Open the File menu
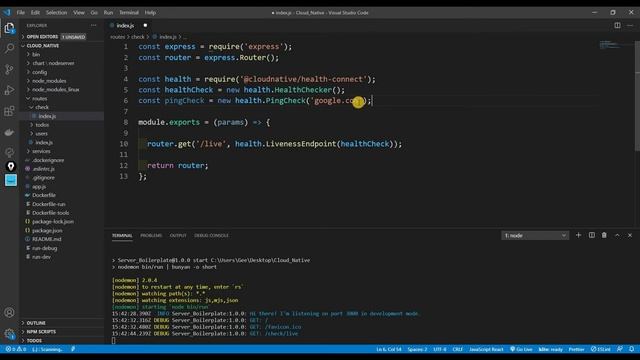The height and width of the screenshot is (360, 640). [x=20, y=13]
